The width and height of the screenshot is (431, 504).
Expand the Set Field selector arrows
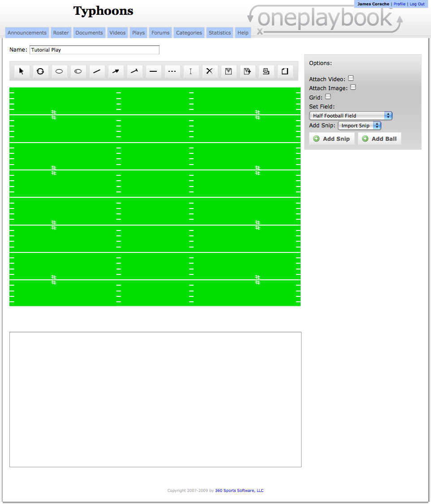pos(388,115)
